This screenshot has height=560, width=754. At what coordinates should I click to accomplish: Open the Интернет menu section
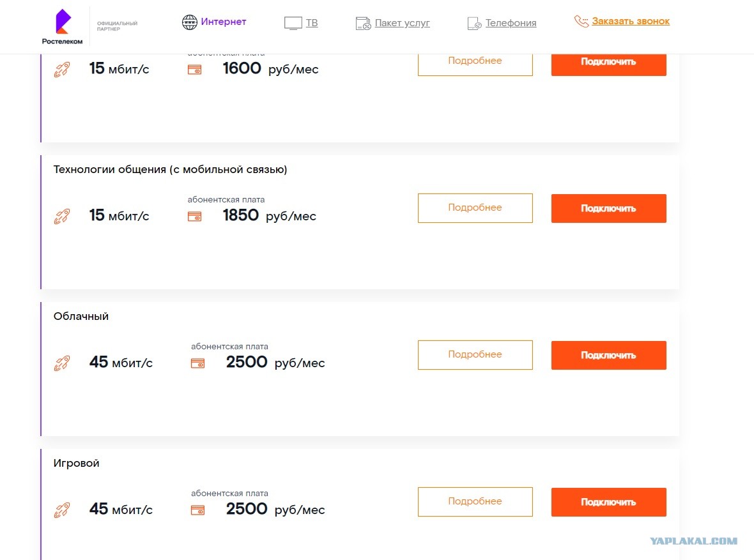223,22
